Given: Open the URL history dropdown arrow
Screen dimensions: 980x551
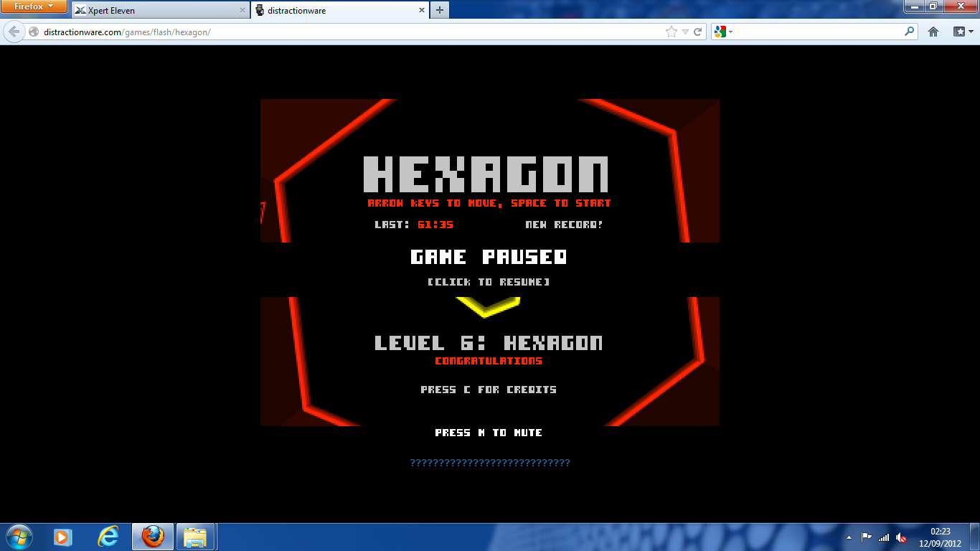Looking at the screenshot, I should tap(685, 32).
